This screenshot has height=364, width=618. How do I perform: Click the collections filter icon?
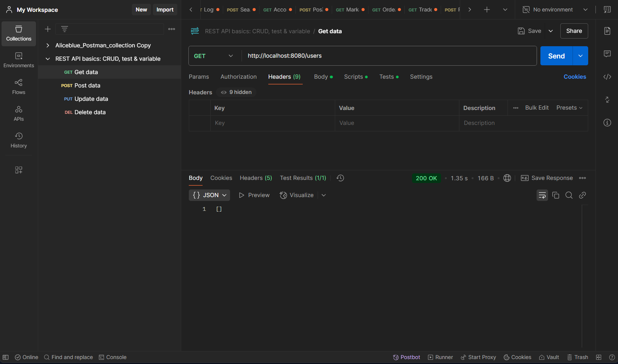[65, 29]
